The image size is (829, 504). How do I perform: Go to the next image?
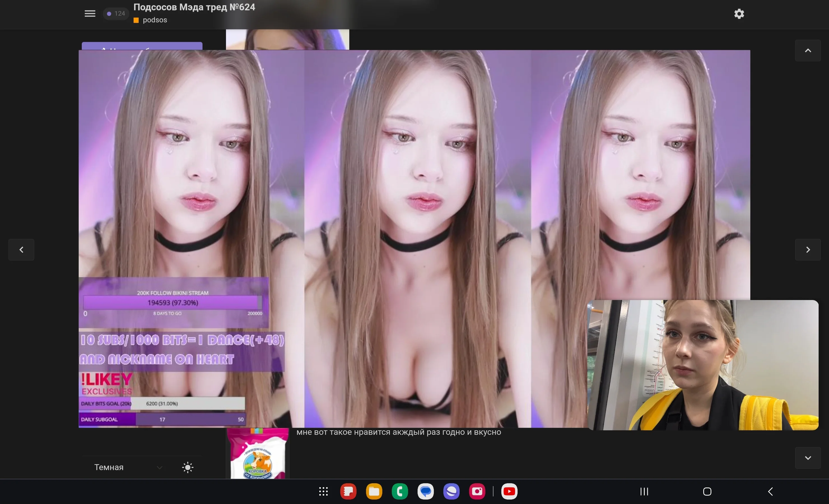pyautogui.click(x=807, y=250)
